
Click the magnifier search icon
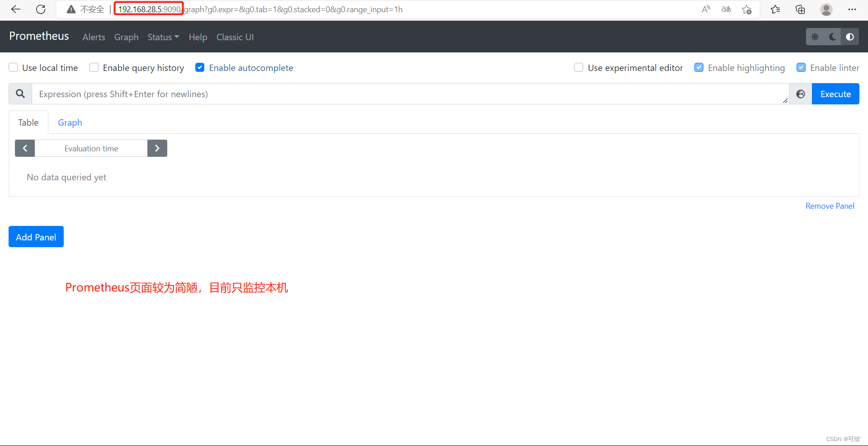coord(20,94)
